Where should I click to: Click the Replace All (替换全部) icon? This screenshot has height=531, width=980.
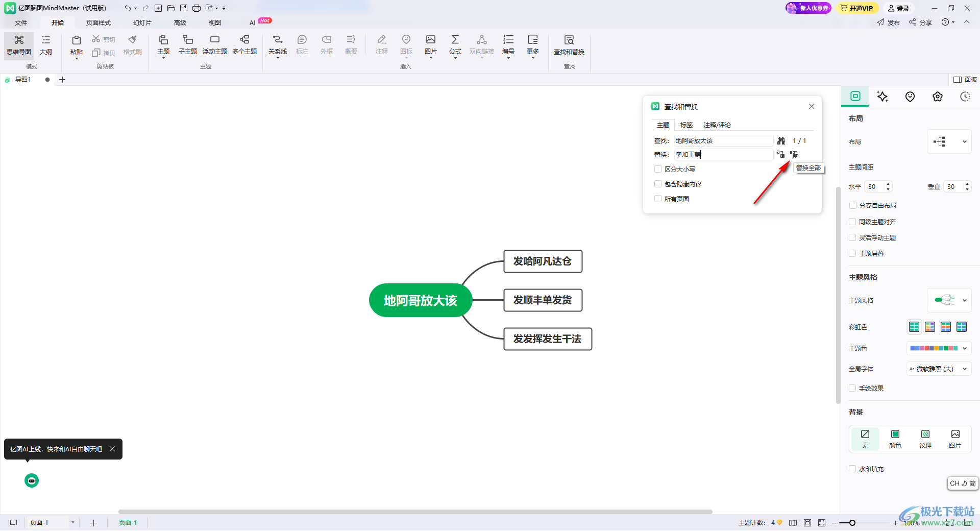coord(794,154)
